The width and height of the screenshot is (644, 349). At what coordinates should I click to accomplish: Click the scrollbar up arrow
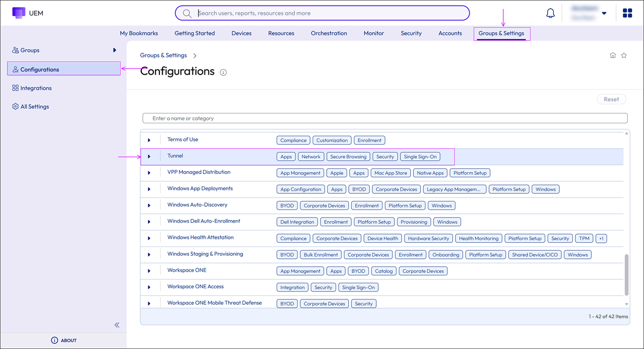[x=626, y=133]
